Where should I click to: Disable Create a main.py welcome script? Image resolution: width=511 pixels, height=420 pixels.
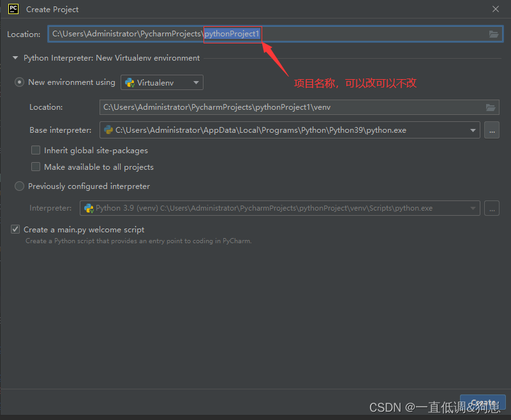(x=15, y=229)
